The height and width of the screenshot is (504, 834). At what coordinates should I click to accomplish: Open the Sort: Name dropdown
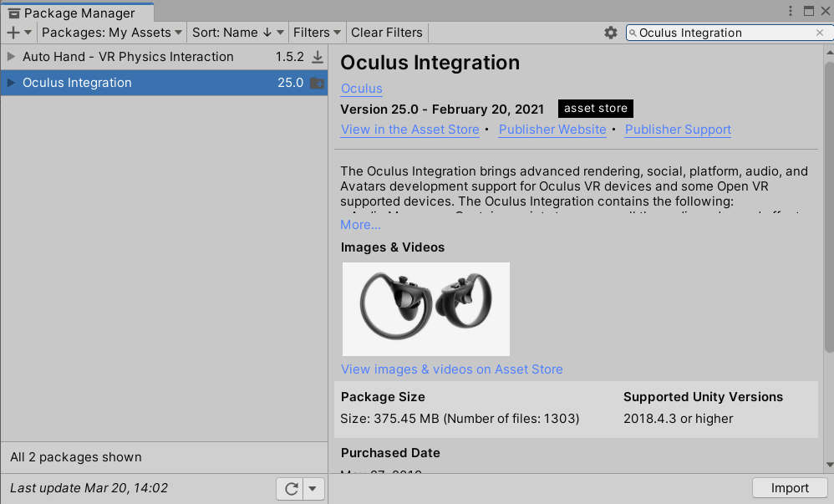[x=237, y=33]
